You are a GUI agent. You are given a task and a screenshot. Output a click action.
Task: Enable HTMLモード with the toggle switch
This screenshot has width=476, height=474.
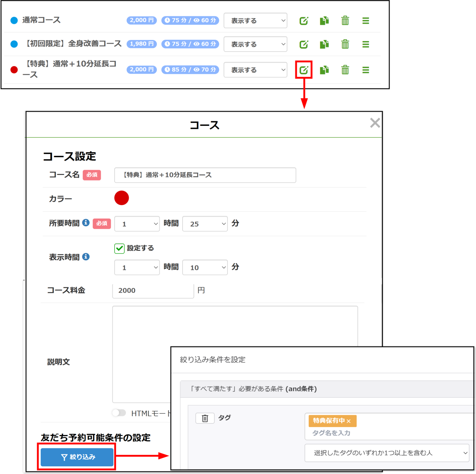119,413
